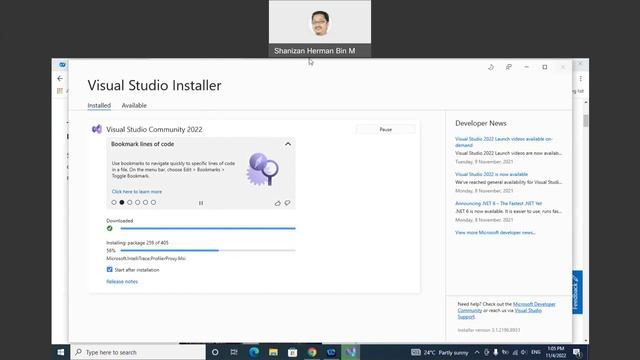Image resolution: width=640 pixels, height=360 pixels.
Task: Open the clock showing 1:05 PM
Action: tap(556, 352)
